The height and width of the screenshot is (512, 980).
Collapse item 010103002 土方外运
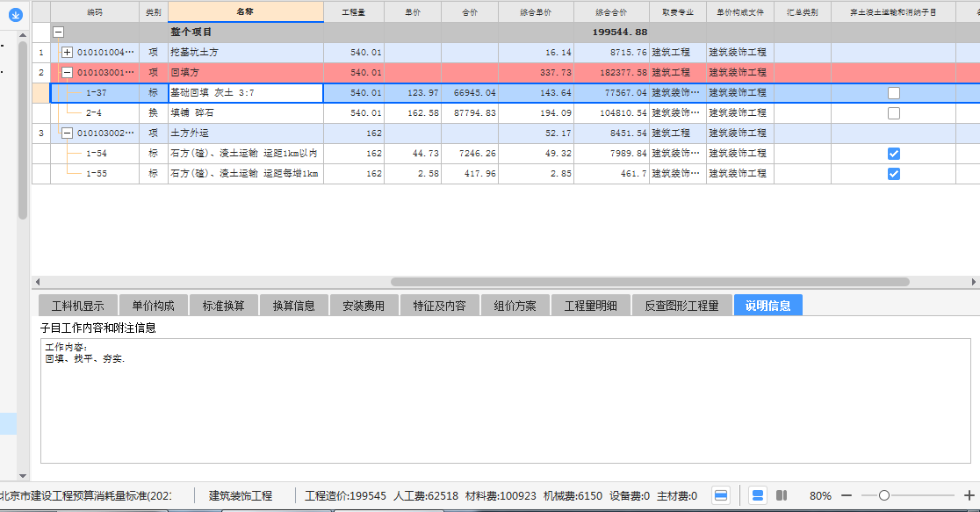pos(67,133)
